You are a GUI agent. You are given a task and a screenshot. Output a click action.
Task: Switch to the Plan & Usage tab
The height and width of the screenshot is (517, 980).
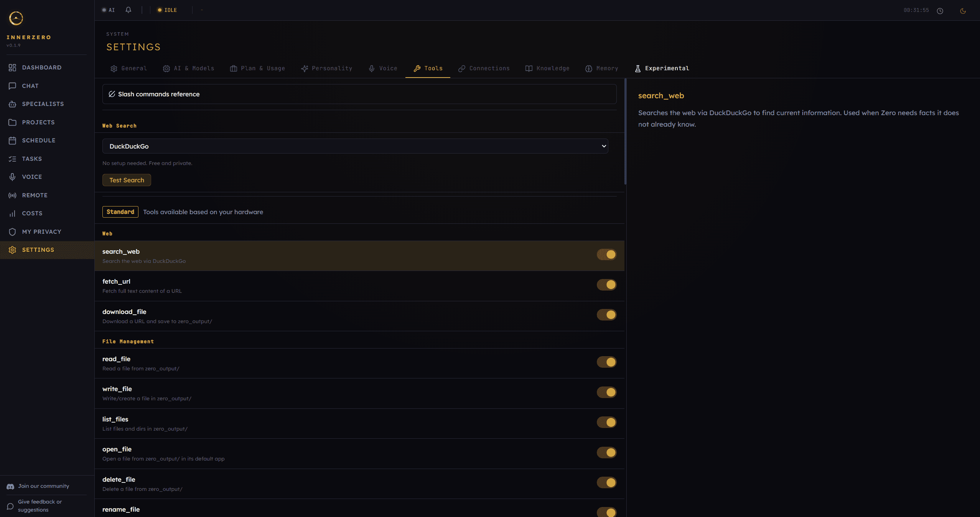tap(257, 68)
